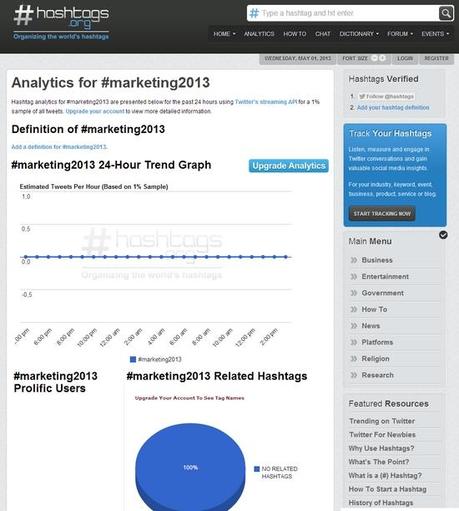Expand the EVENTS dropdown menu
The image size is (459, 511).
(435, 34)
